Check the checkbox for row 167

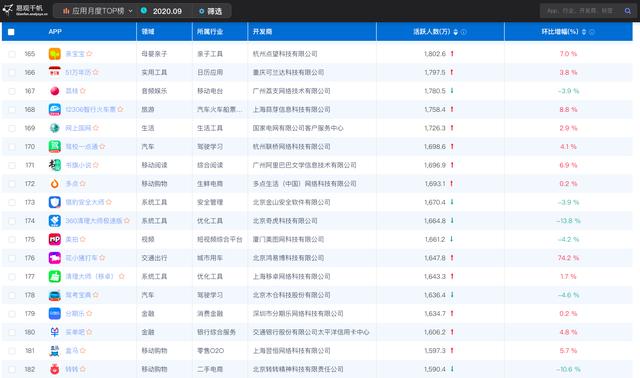[x=12, y=91]
